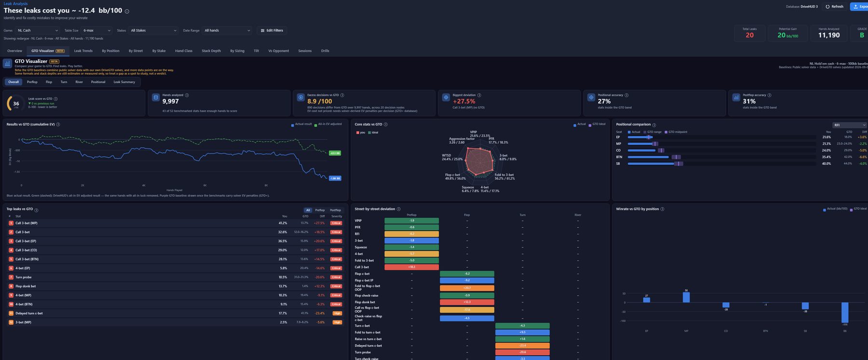The height and width of the screenshot is (360, 868).
Task: Click the 'Fold to flop c-bet OOP' +20.7 cell
Action: [467, 288]
